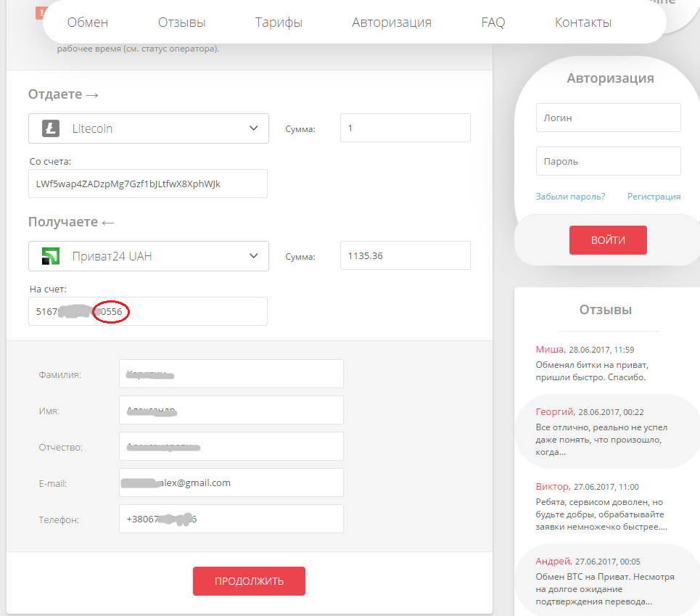Viewport: 700px width, 616px height.
Task: Go to the Отзывы menu page
Action: coord(182,22)
